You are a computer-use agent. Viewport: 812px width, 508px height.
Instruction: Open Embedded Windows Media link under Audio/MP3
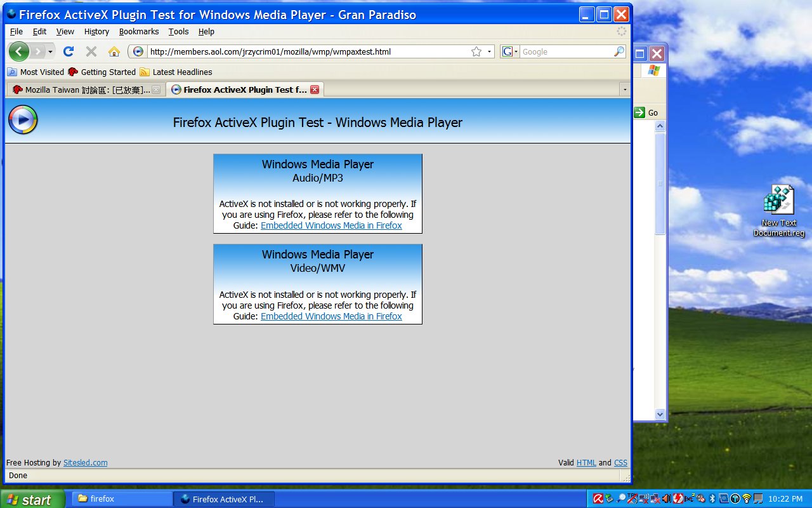[x=331, y=225]
